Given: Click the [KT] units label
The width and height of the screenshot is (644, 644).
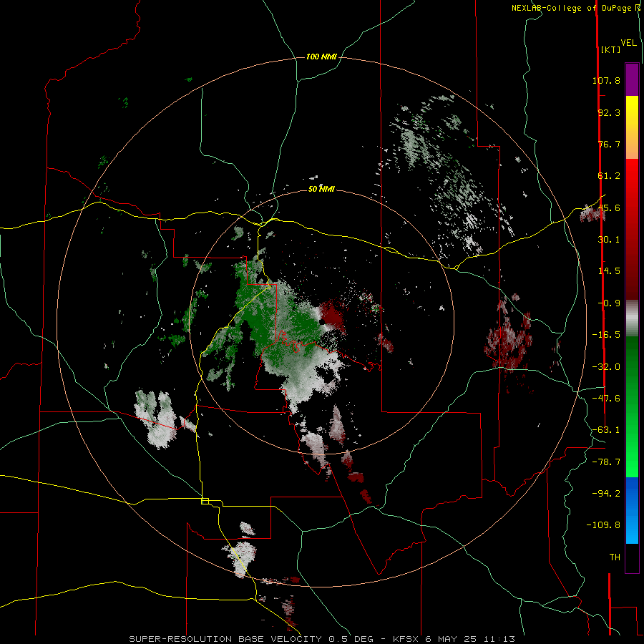Looking at the screenshot, I should tap(610, 49).
